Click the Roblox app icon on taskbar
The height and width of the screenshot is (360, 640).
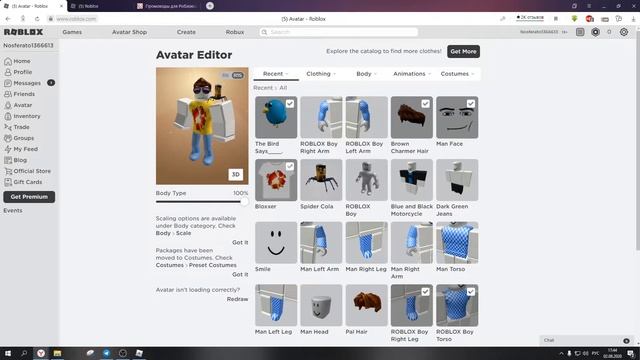[139, 353]
